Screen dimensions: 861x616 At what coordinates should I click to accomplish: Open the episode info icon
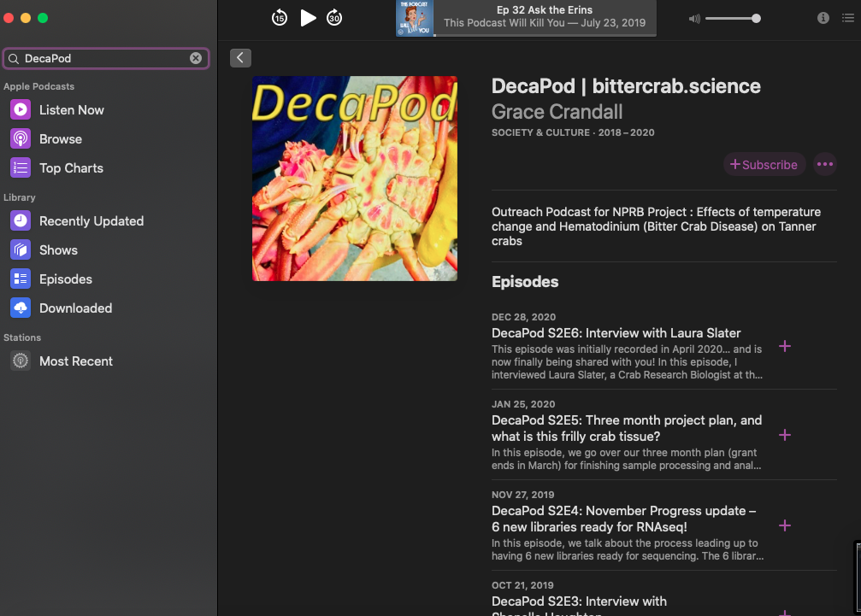point(823,18)
